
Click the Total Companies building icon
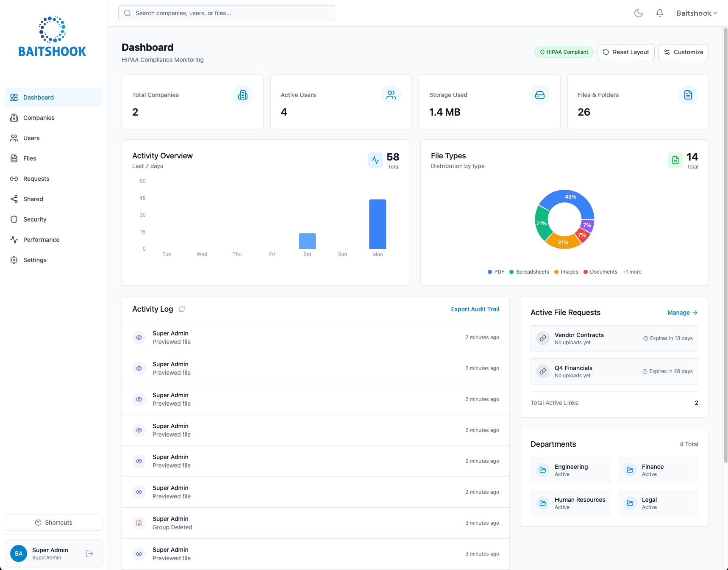pos(242,95)
